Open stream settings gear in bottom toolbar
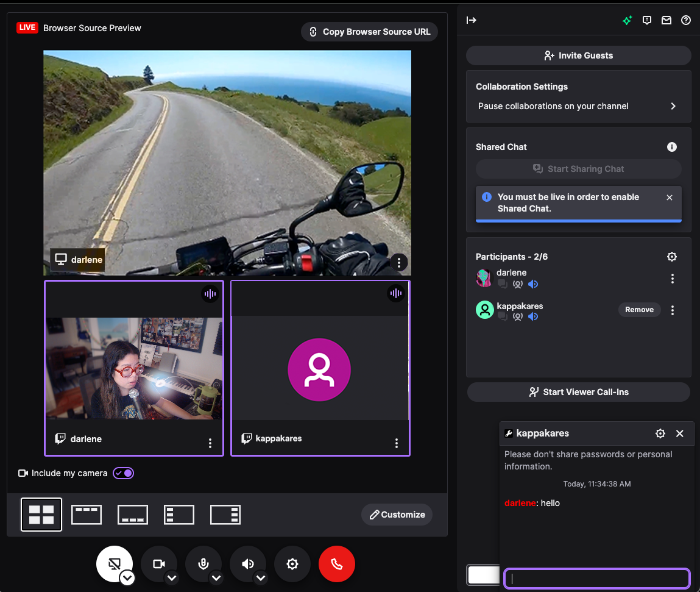The image size is (700, 592). (292, 564)
